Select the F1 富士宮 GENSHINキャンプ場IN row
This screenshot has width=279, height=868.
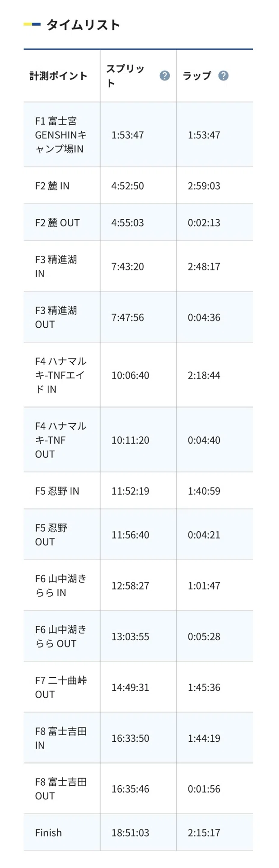(x=138, y=135)
